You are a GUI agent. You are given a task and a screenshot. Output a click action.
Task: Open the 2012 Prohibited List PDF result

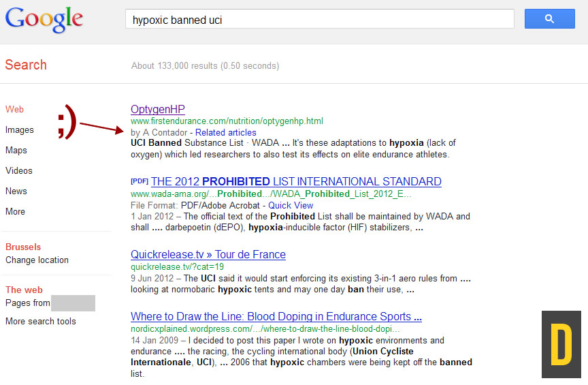tap(296, 181)
